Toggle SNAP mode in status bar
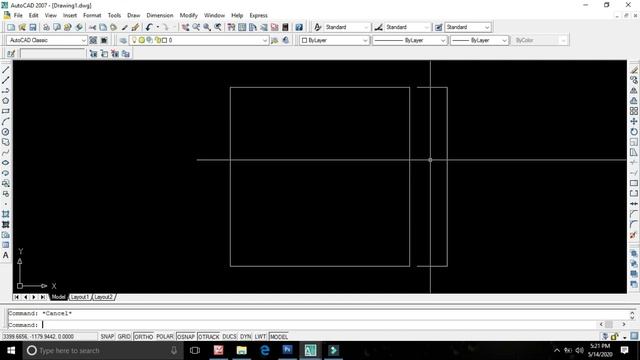This screenshot has width=640, height=360. point(107,337)
